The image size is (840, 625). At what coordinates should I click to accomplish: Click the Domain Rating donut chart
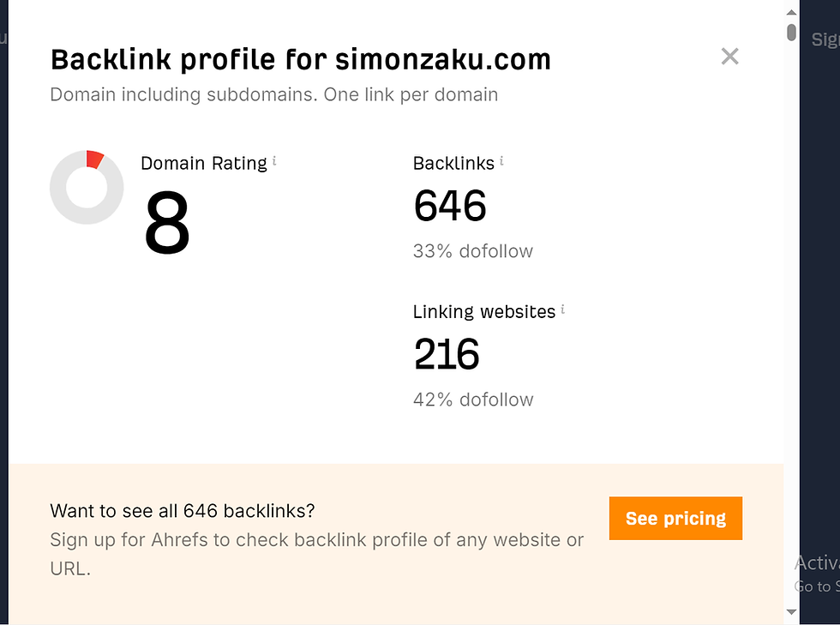point(87,188)
